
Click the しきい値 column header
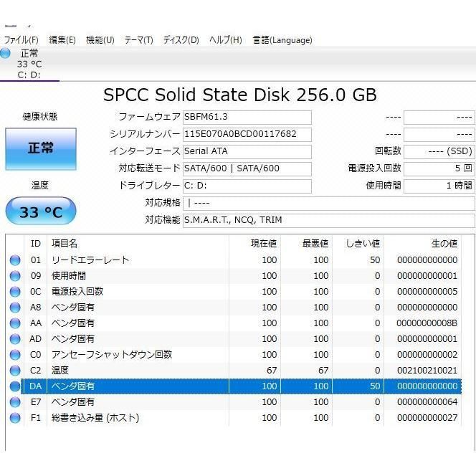point(358,244)
